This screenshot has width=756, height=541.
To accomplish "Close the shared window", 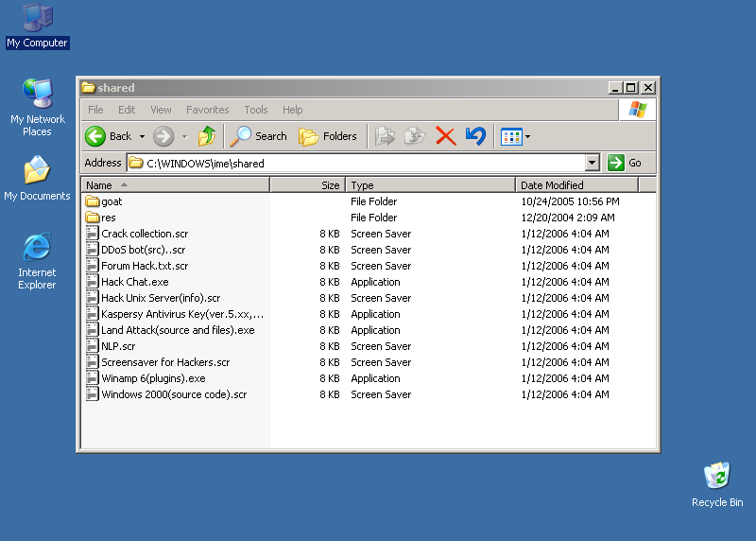I will (648, 88).
